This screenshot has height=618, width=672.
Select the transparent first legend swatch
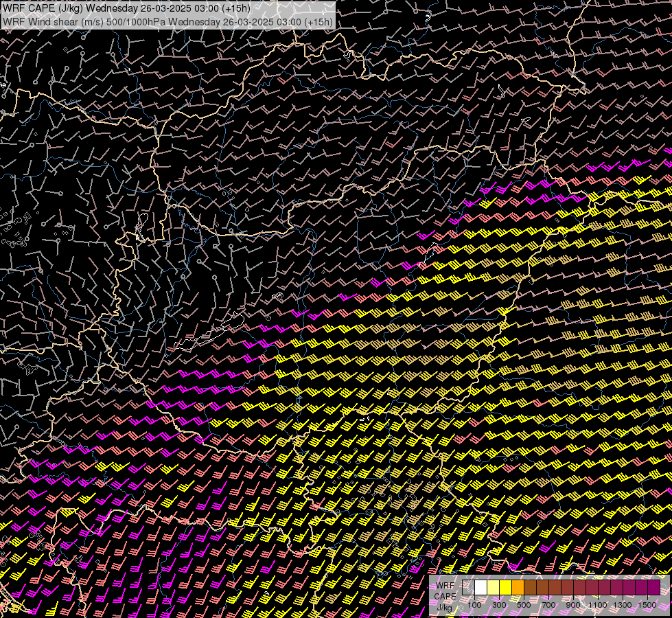468,587
